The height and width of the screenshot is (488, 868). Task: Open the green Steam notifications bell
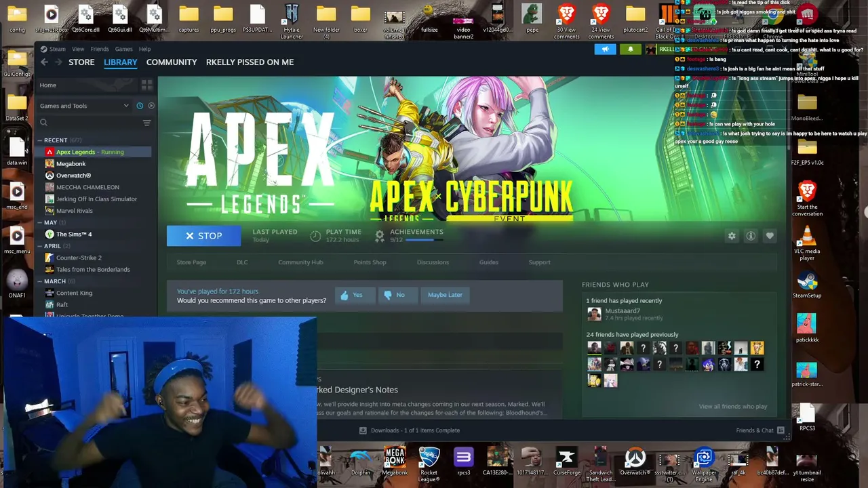(631, 49)
